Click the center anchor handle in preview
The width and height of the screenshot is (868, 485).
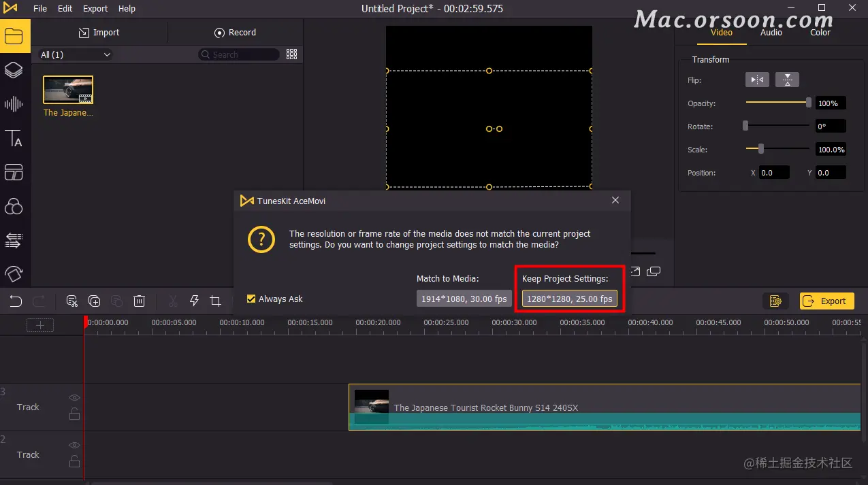(489, 129)
